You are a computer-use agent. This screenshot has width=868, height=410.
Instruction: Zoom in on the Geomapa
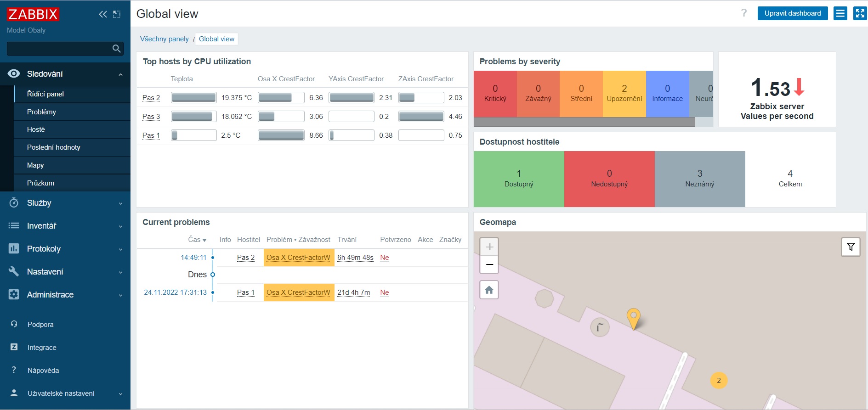click(x=489, y=247)
